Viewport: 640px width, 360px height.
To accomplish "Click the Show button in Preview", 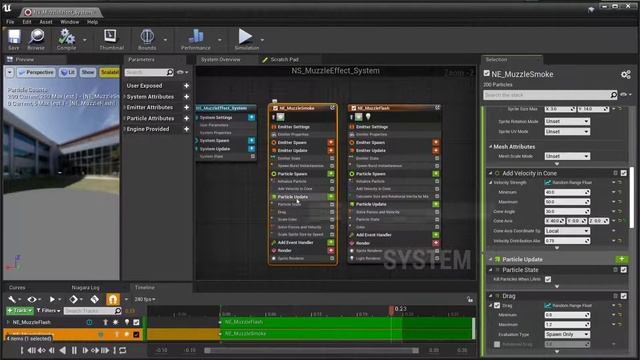I will click(87, 72).
